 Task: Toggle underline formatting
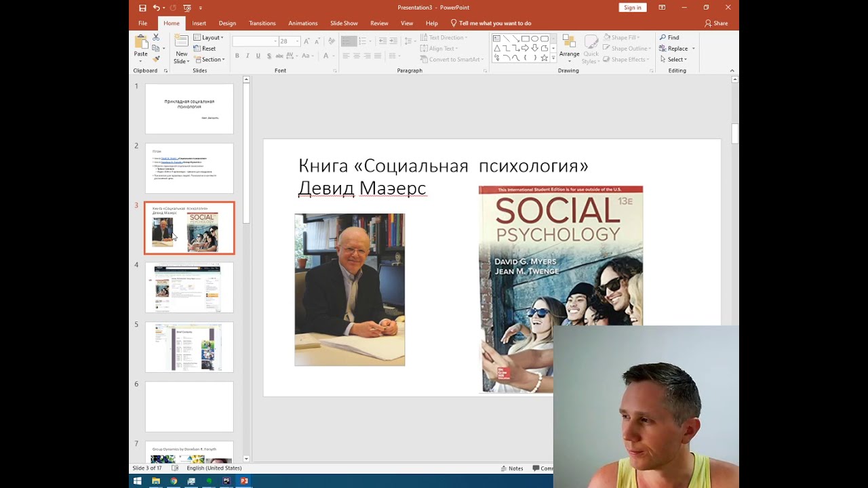point(258,56)
